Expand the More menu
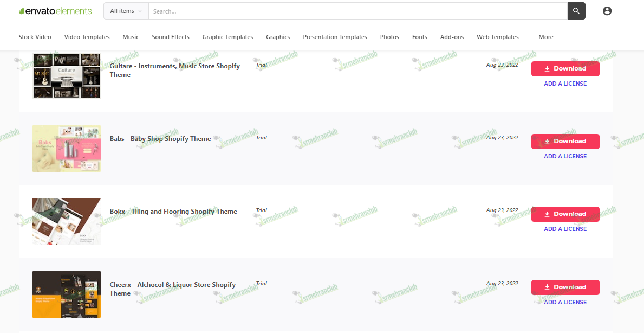Screen dimensions: 644x333 pyautogui.click(x=546, y=37)
